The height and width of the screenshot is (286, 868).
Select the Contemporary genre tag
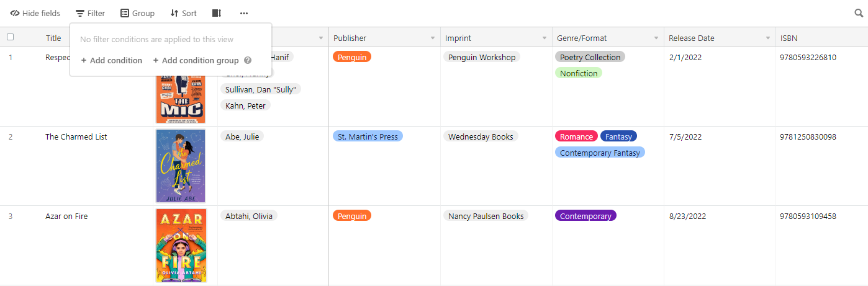585,216
